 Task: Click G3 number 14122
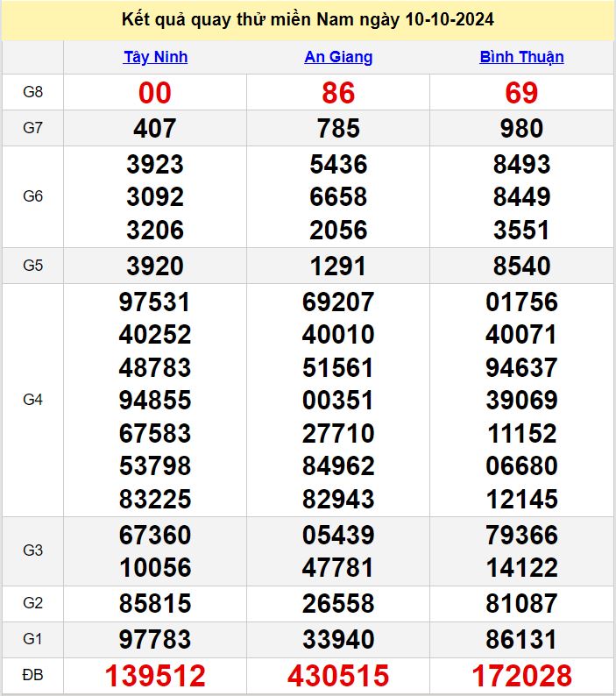(x=521, y=568)
